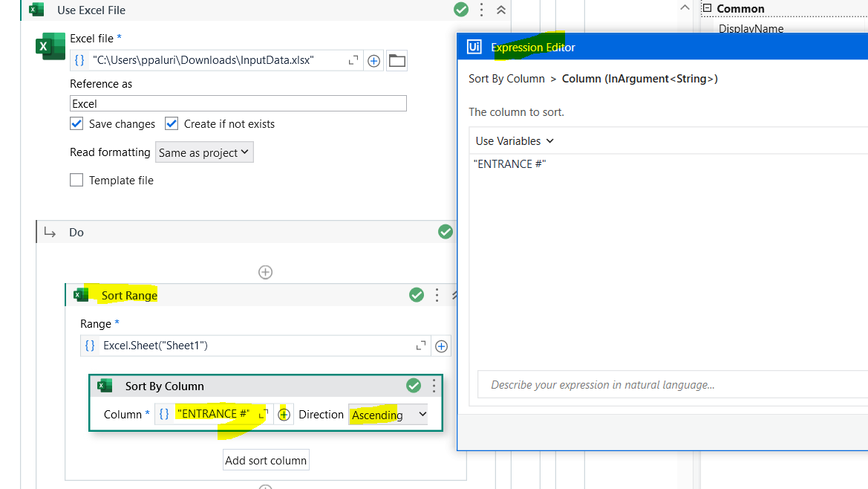This screenshot has height=489, width=868.
Task: Click the up chevron beside Common panel
Action: [x=685, y=7]
